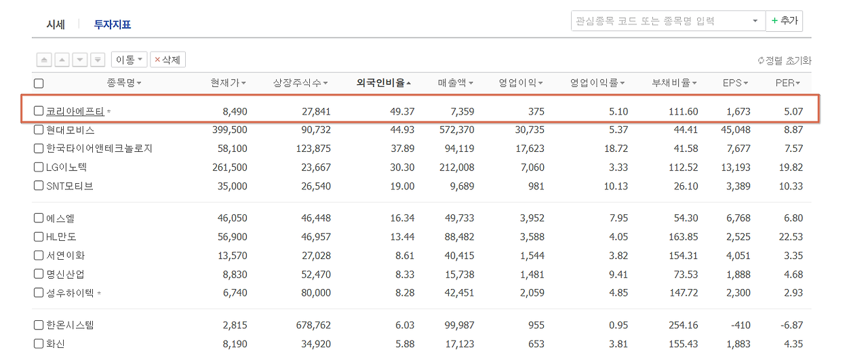
Task: Select 성우하이텍 상장주식수 value 80,000
Action: point(316,293)
